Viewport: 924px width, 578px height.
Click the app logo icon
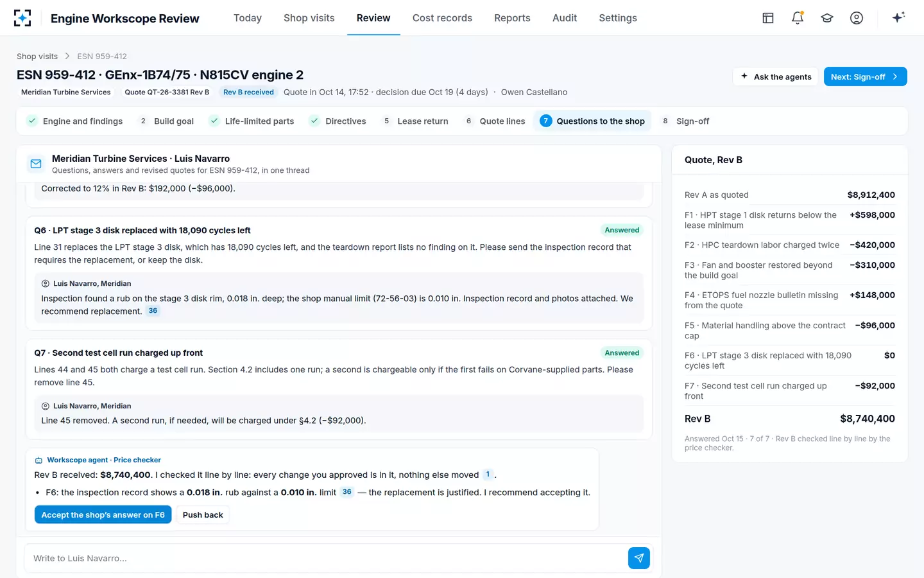tap(22, 18)
